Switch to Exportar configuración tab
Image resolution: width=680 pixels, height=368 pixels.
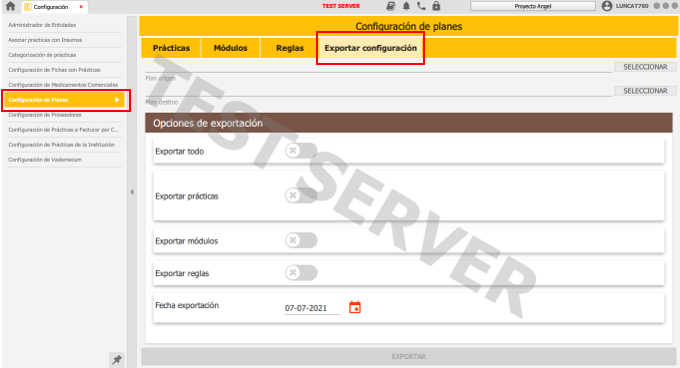tap(370, 48)
